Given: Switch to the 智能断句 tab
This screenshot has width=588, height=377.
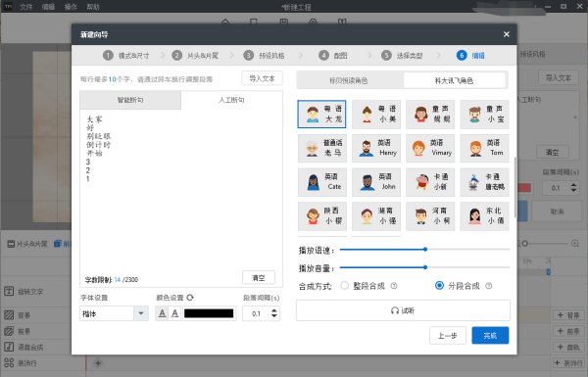Looking at the screenshot, I should click(130, 100).
